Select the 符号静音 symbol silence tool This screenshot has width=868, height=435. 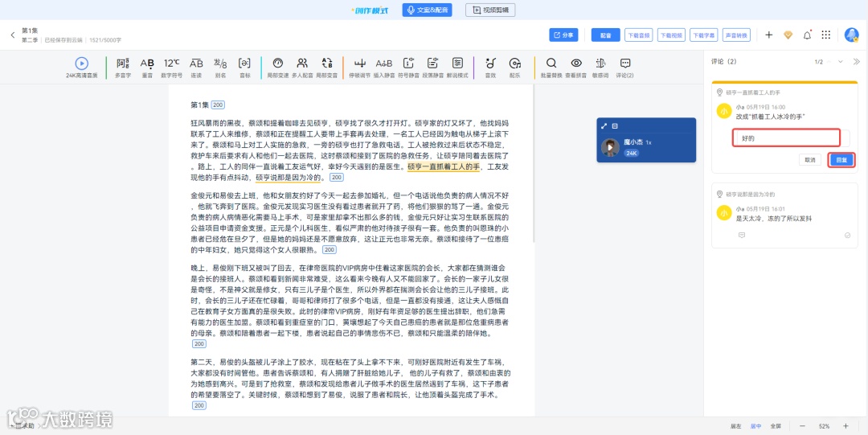coord(408,68)
